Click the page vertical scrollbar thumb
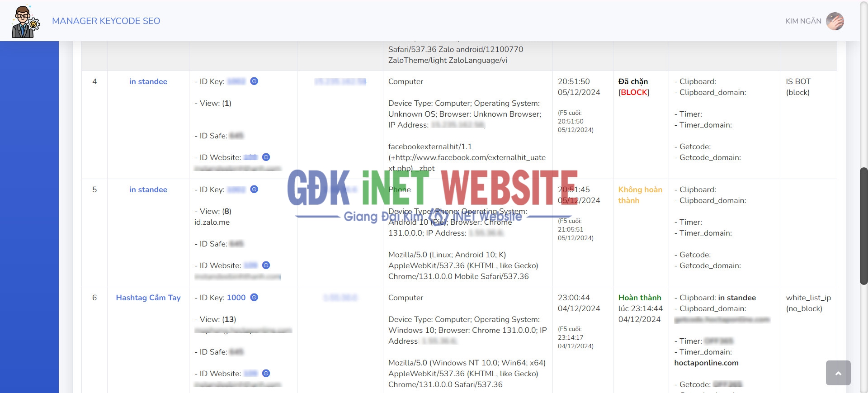 coord(863,226)
